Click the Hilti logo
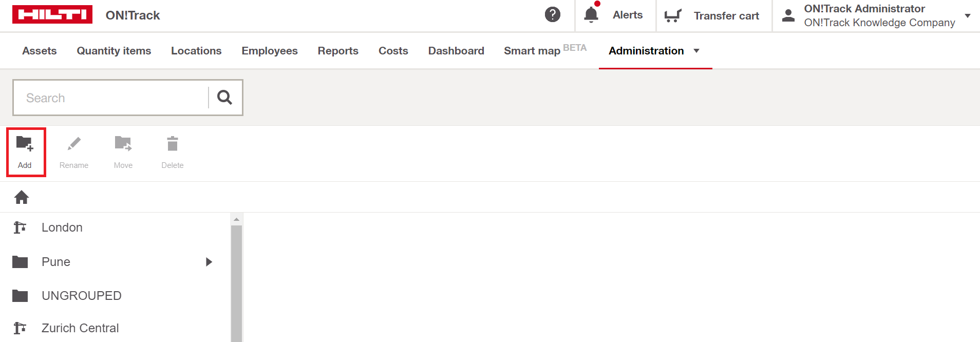980x342 pixels. (x=52, y=14)
